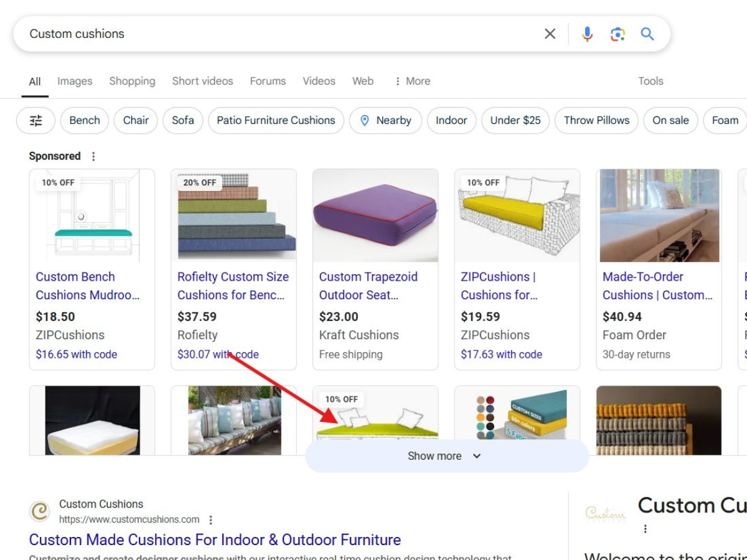Screen dimensions: 747x560
Task: Click the $23.00 price
Action: [x=339, y=317]
